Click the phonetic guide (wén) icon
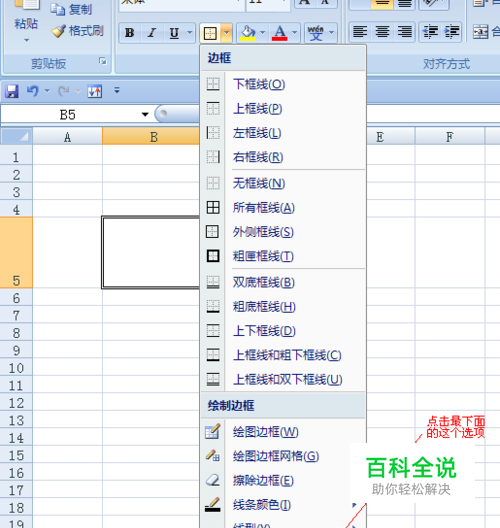 pyautogui.click(x=315, y=33)
